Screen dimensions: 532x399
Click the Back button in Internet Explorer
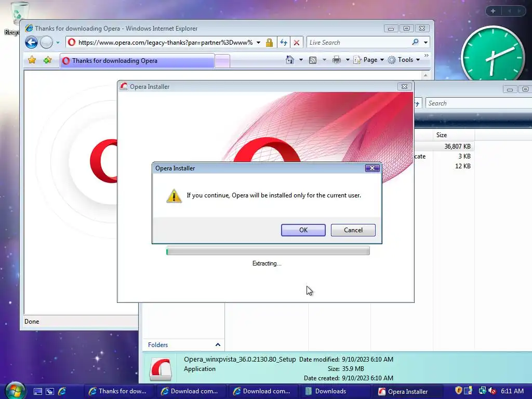[x=32, y=43]
